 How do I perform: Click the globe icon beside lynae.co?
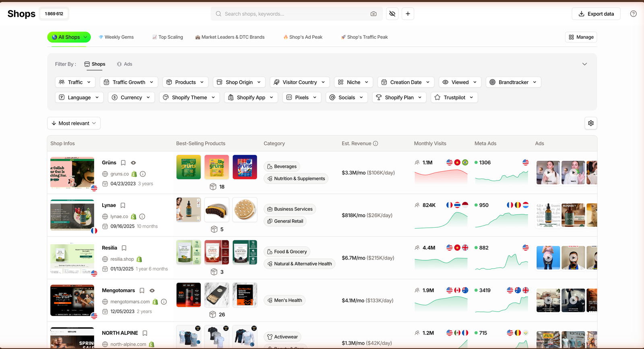point(105,216)
